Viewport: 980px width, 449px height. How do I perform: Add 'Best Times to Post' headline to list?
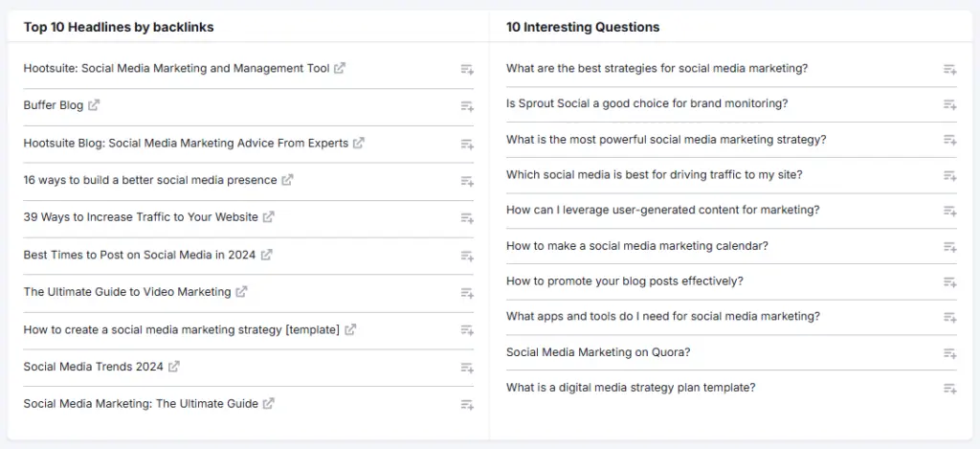467,256
